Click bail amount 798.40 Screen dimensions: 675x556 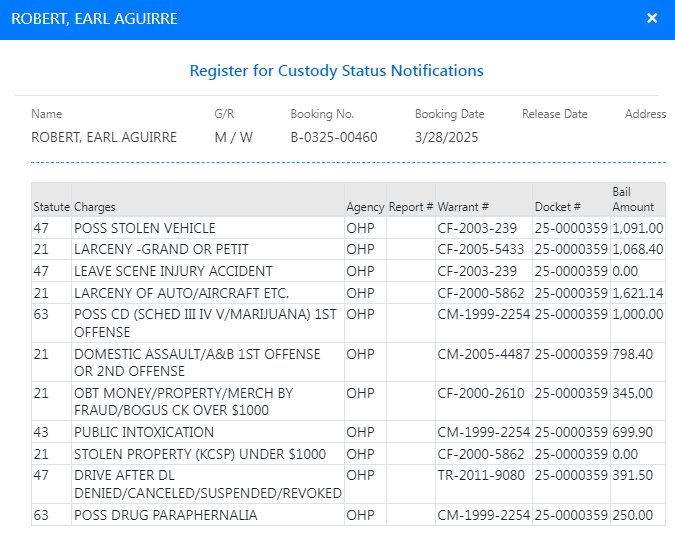pyautogui.click(x=632, y=354)
